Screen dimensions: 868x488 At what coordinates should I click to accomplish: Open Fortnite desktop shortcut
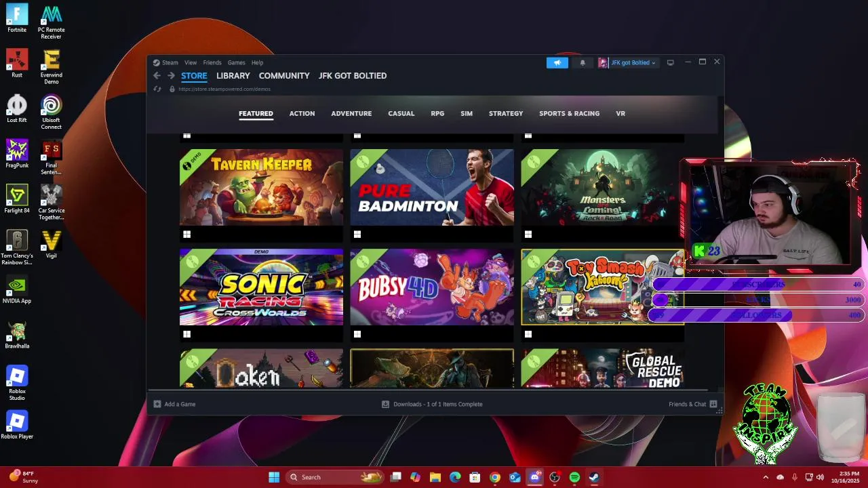click(17, 18)
